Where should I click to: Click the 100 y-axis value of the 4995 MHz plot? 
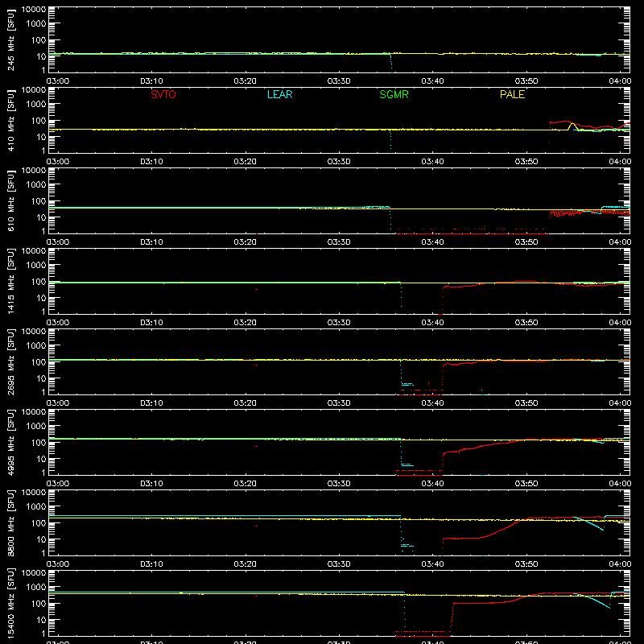tap(39, 443)
